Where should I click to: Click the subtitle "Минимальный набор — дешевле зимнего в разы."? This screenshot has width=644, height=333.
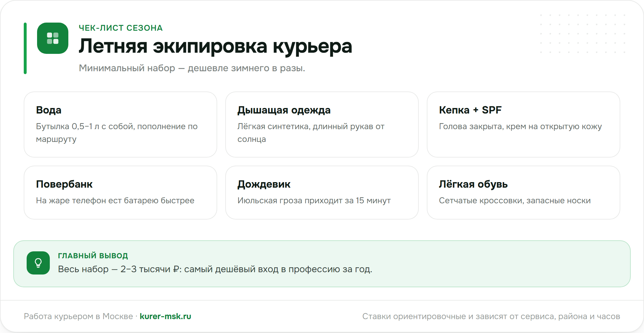coord(192,68)
